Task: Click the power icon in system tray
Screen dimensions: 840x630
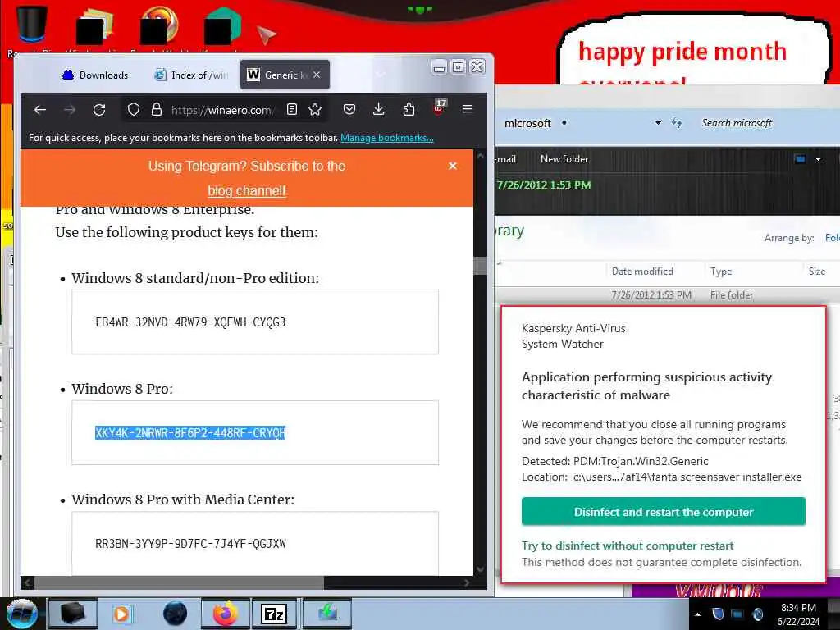Action: (757, 614)
